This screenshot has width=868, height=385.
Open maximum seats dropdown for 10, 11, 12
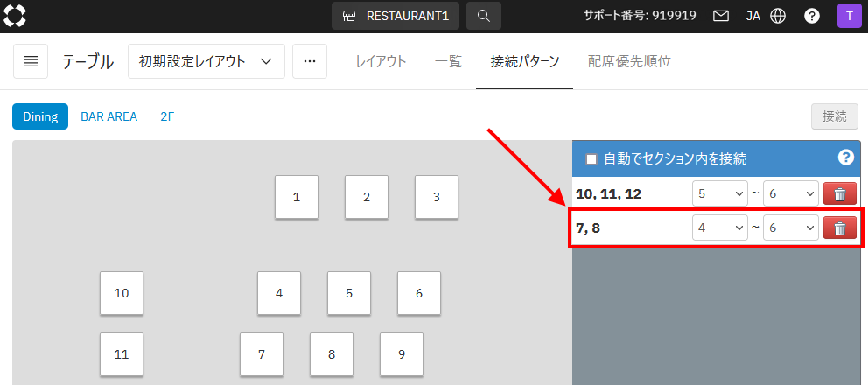tap(791, 194)
